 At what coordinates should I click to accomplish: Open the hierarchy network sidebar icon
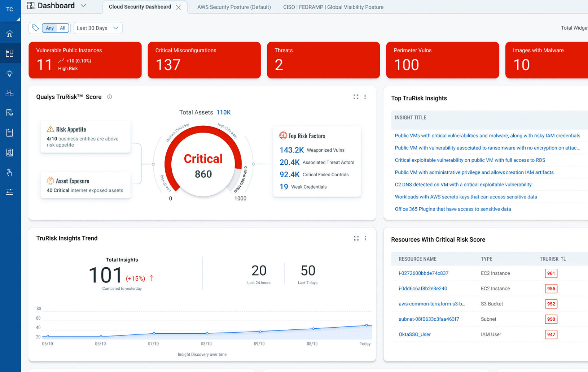10,93
